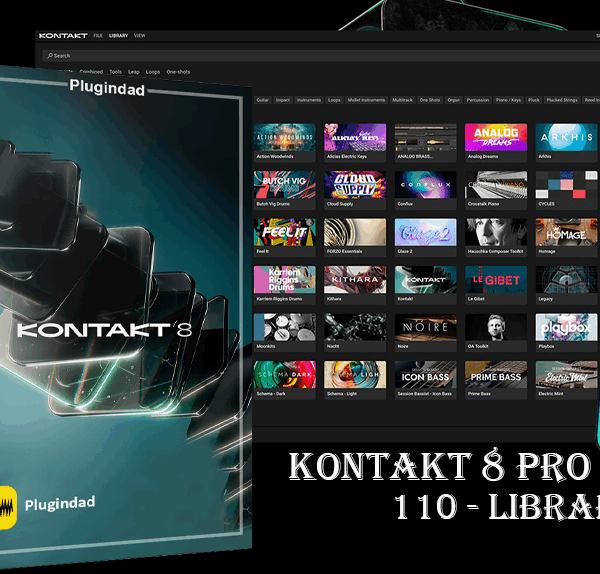The width and height of the screenshot is (600, 574).
Task: Select the Butch Vig Drums library
Action: (285, 189)
